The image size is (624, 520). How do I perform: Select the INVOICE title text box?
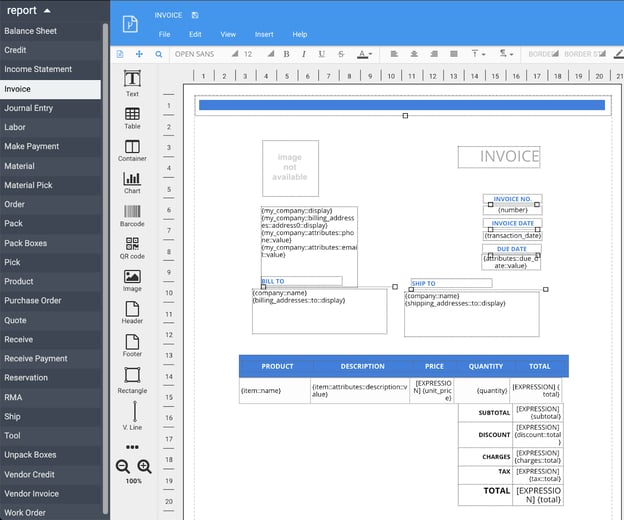coord(499,157)
